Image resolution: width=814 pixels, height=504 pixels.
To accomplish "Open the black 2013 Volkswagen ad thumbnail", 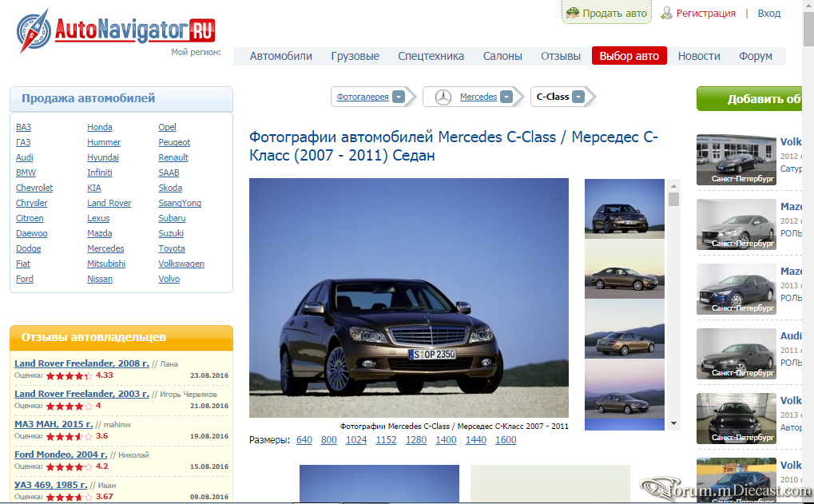I will 737,419.
